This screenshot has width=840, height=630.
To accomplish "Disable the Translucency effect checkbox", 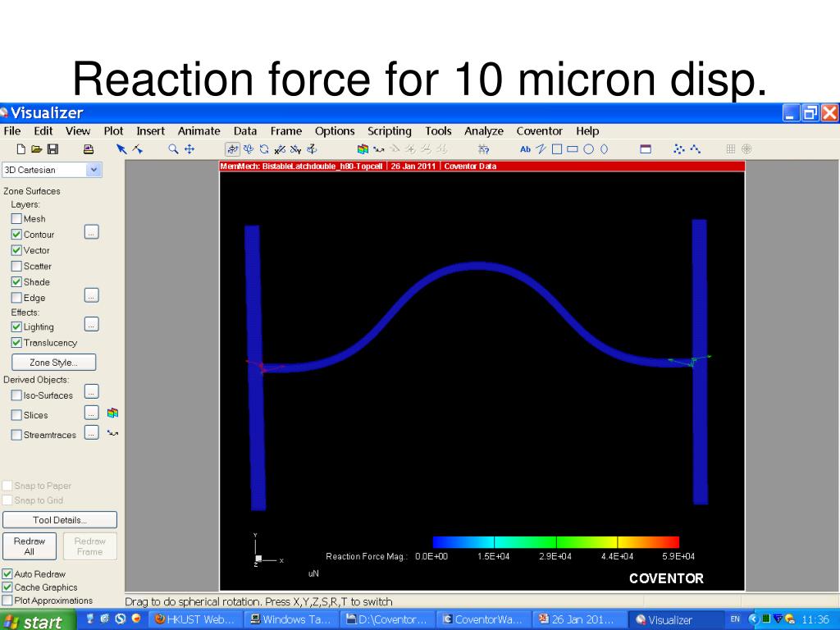I will [x=16, y=343].
